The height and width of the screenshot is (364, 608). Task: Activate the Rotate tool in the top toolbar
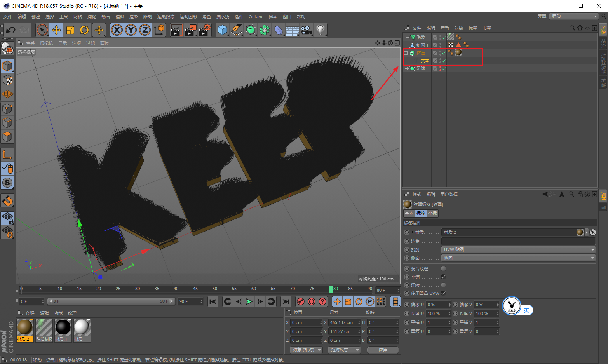point(84,30)
